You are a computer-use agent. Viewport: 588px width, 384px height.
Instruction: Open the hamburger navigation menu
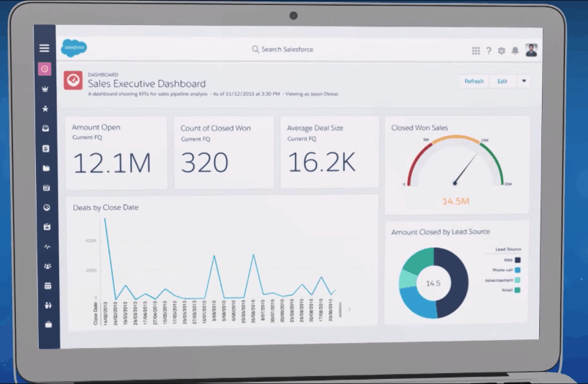[45, 48]
